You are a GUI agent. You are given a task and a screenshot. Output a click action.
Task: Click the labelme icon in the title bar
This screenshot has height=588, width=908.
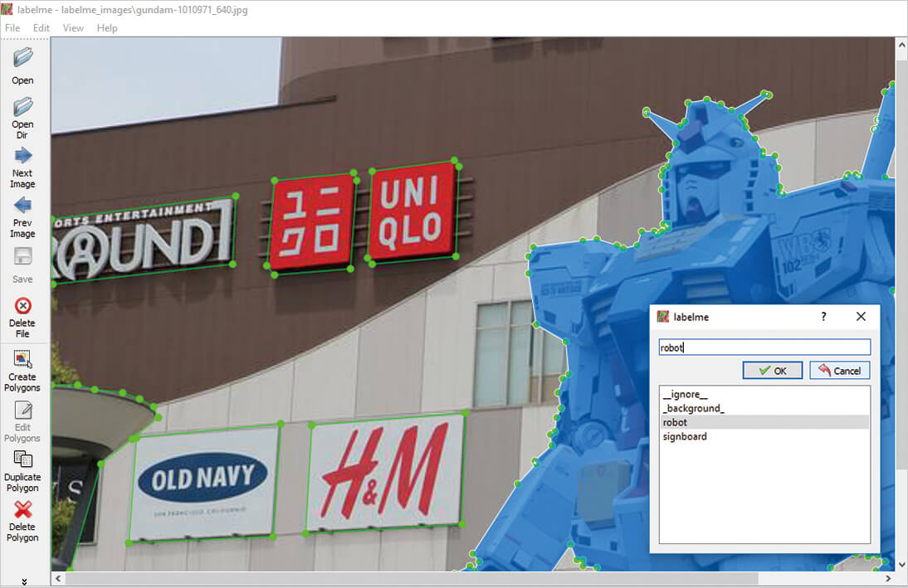tap(7, 9)
